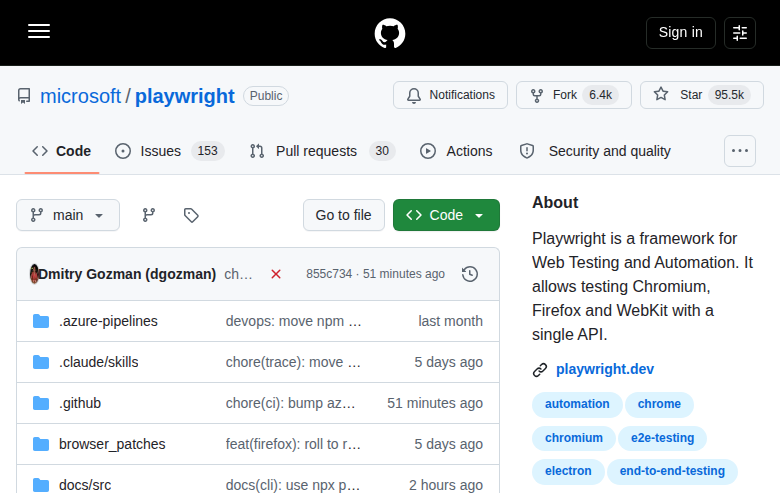Open Security and quality tab

pyautogui.click(x=595, y=151)
